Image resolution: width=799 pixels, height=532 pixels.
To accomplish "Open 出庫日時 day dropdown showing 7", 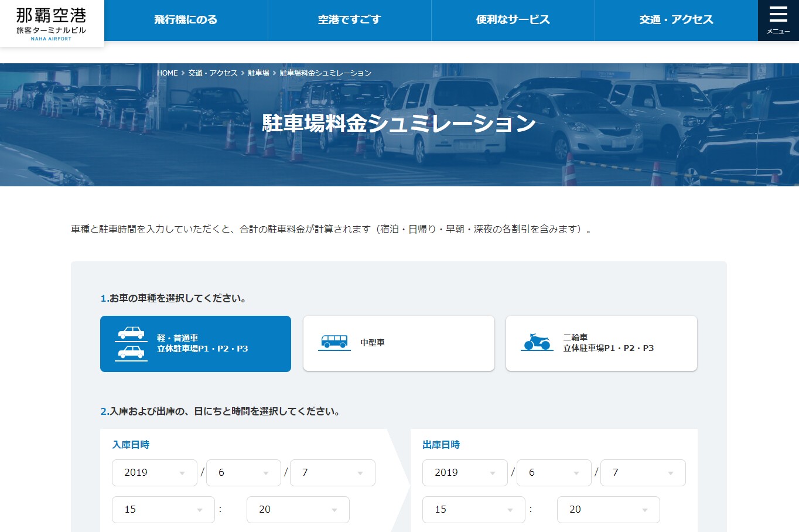I will tap(643, 473).
